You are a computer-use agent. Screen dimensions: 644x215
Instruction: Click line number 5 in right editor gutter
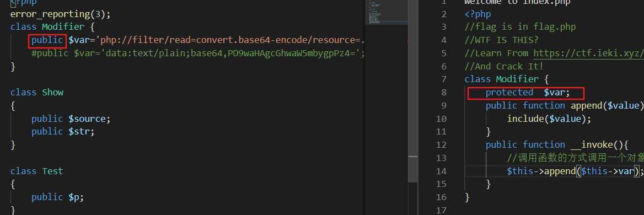click(x=443, y=53)
